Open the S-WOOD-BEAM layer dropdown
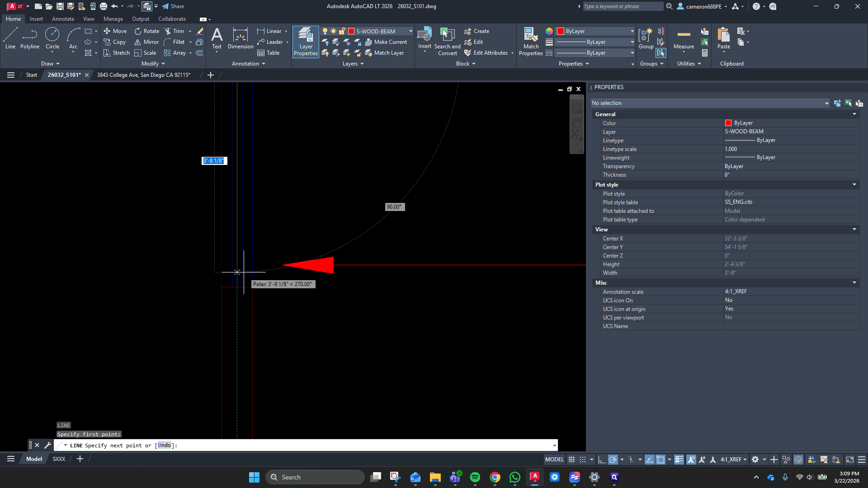This screenshot has height=488, width=868. pos(410,31)
